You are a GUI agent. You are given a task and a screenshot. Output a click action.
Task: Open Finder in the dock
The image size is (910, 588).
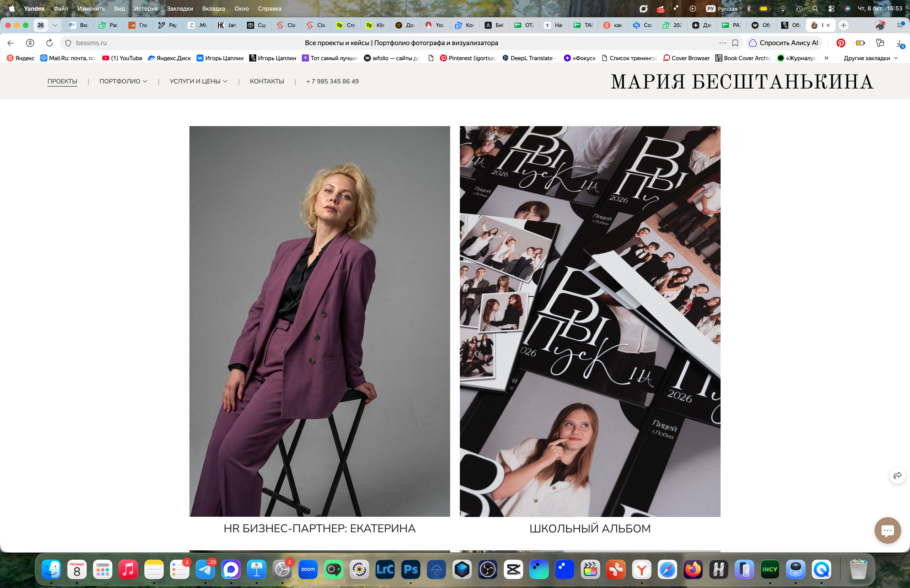point(51,569)
